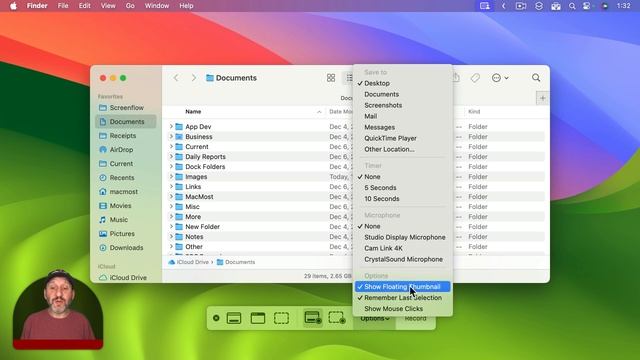Set save location to Documents
The height and width of the screenshot is (360, 640).
tap(403, 94)
